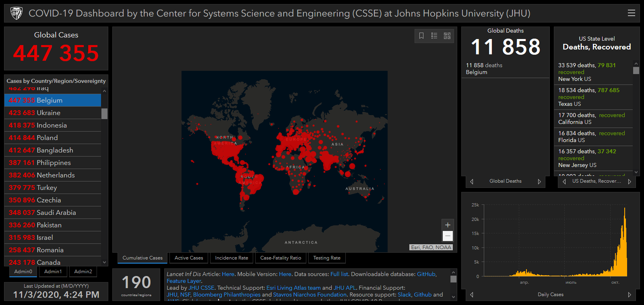Open the map legend list icon
The image size is (644, 305).
coord(434,36)
